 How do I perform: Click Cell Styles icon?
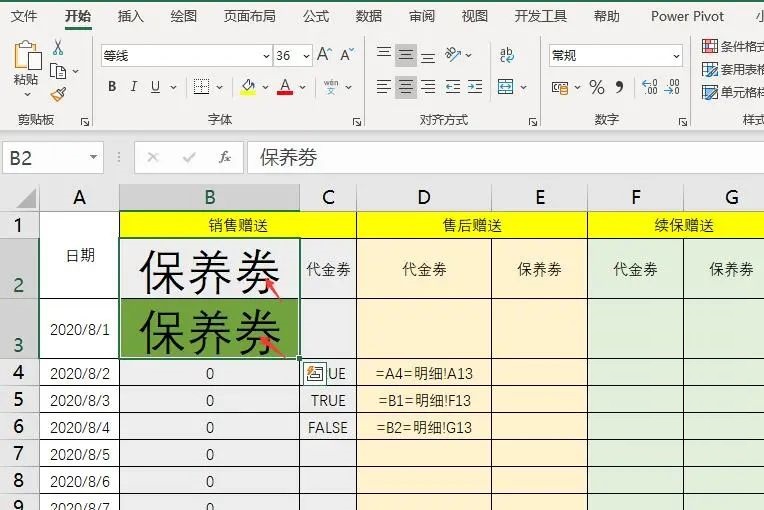click(709, 92)
